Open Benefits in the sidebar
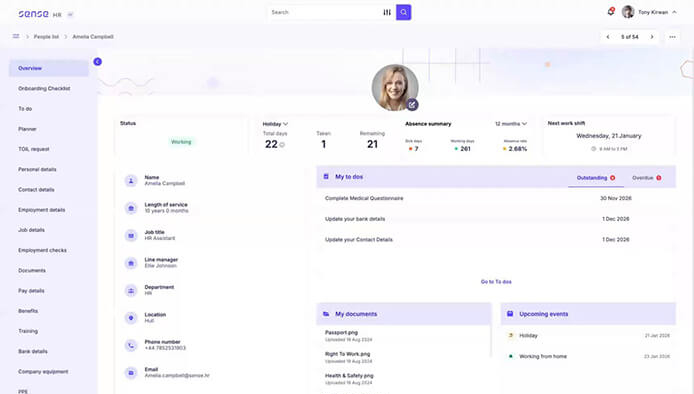Screen dimensions: 694x394 28,311
